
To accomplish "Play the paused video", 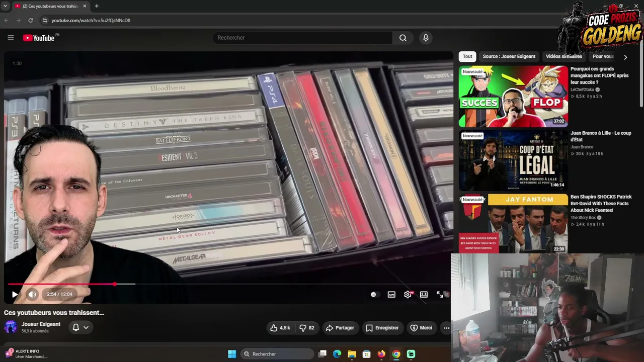I will tap(15, 294).
